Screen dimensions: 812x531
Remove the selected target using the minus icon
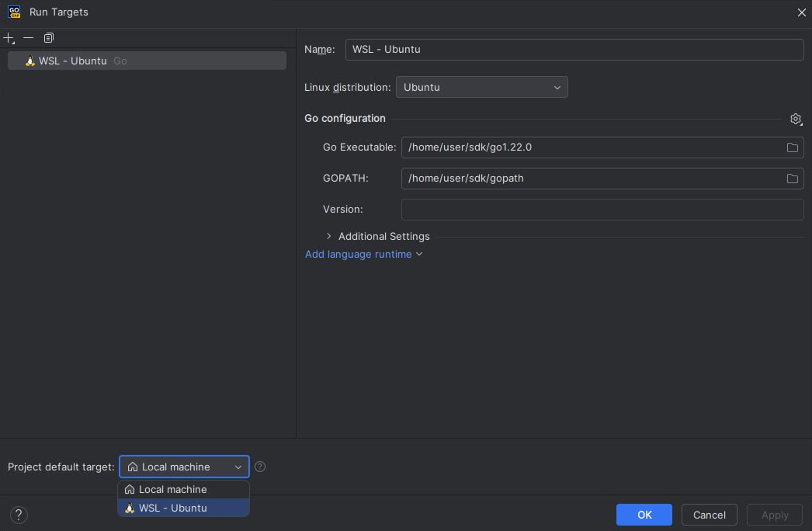(x=29, y=37)
